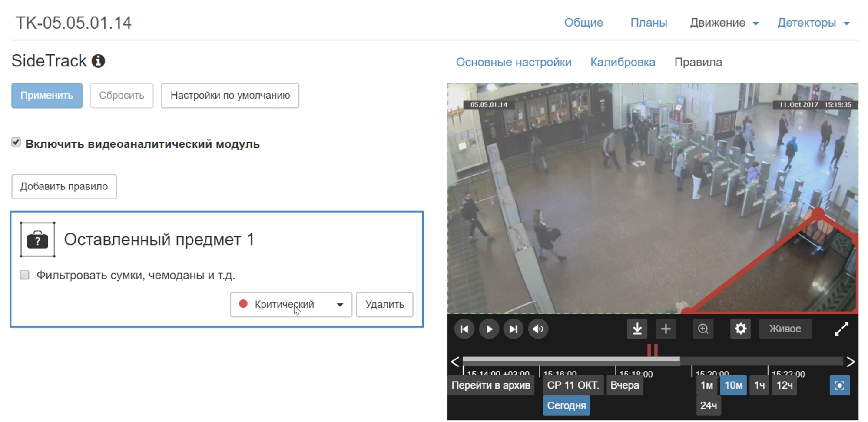
Task: Click the red playhead marker on timeline
Action: [x=652, y=350]
